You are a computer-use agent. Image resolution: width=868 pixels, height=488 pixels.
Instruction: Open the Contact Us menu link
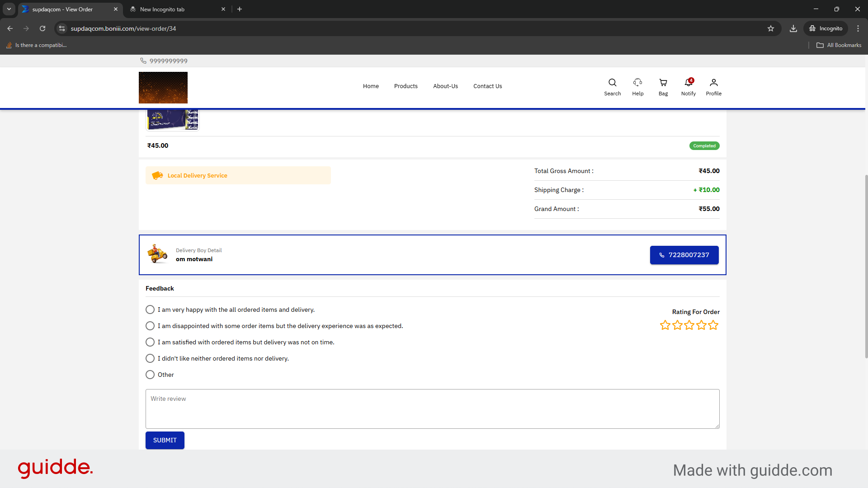point(487,86)
